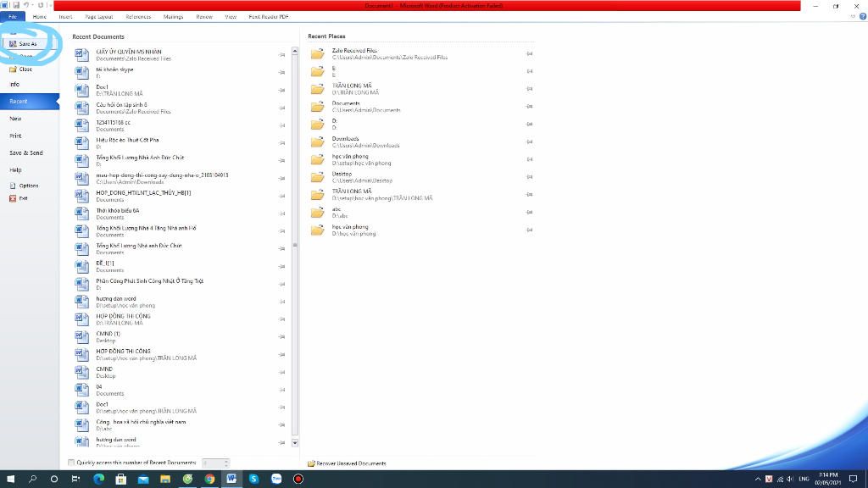Exit Word using the Exit command
This screenshot has width=868, height=488.
[19, 198]
